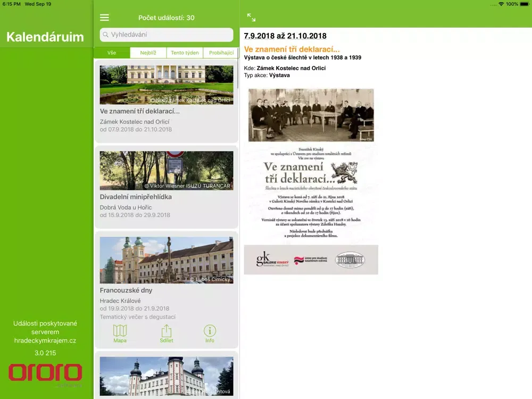Open Divadelní minipřehlídka event title
The image size is (532, 399).
(x=136, y=197)
